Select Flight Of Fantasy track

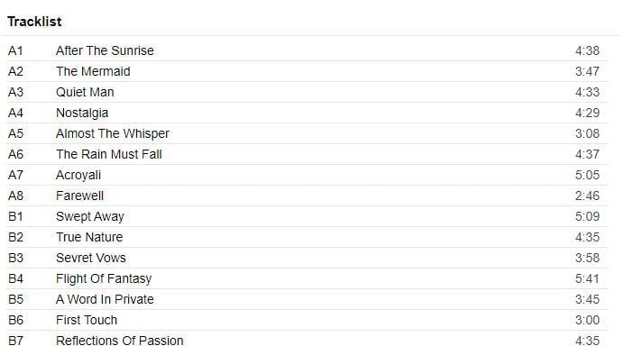pyautogui.click(x=104, y=278)
